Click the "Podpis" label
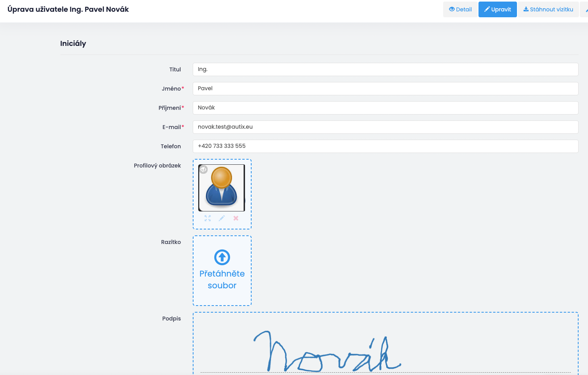The height and width of the screenshot is (375, 588). (x=172, y=319)
